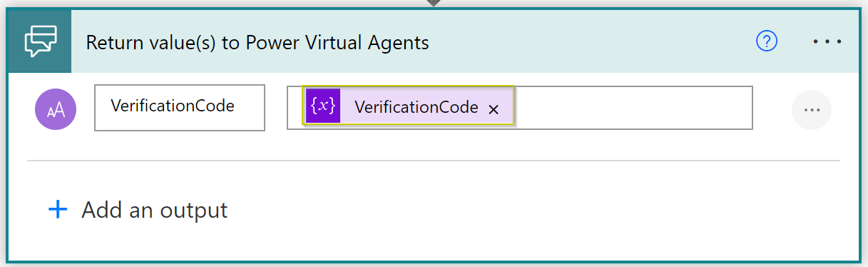Screen dimensions: 868x267
Task: Click the Power Virtual Agents chat icon
Action: coord(40,42)
